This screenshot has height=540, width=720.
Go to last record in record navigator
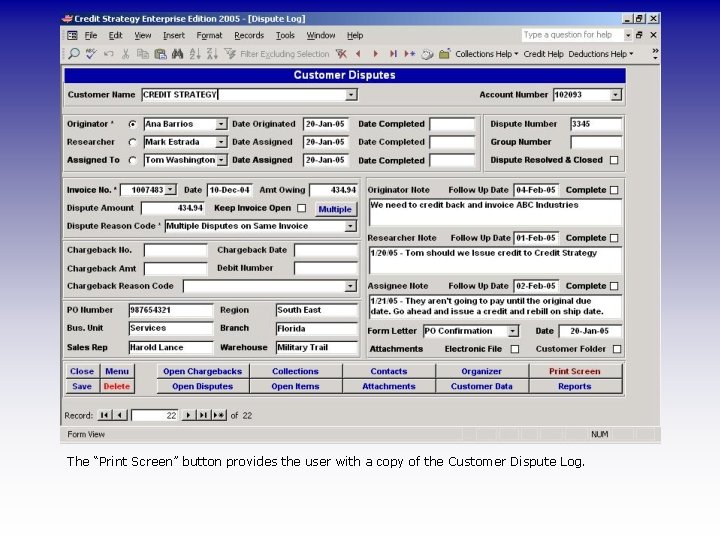coord(202,415)
